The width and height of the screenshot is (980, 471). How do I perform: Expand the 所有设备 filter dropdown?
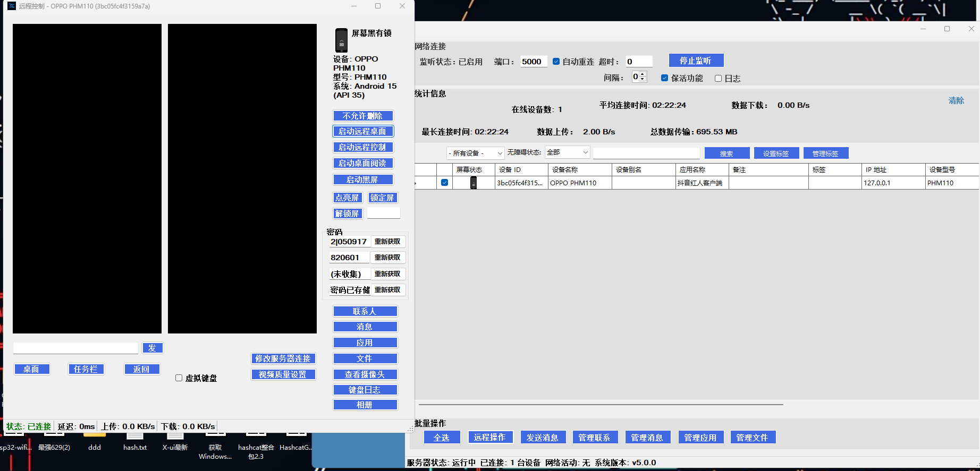tap(475, 153)
